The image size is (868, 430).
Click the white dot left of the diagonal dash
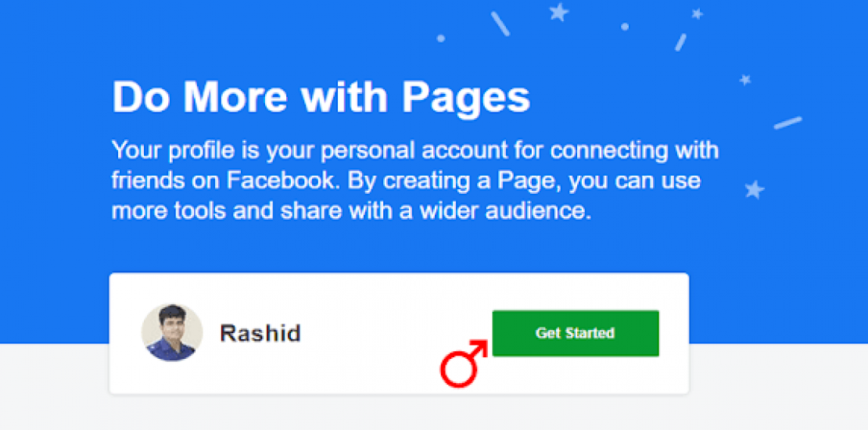(x=441, y=38)
